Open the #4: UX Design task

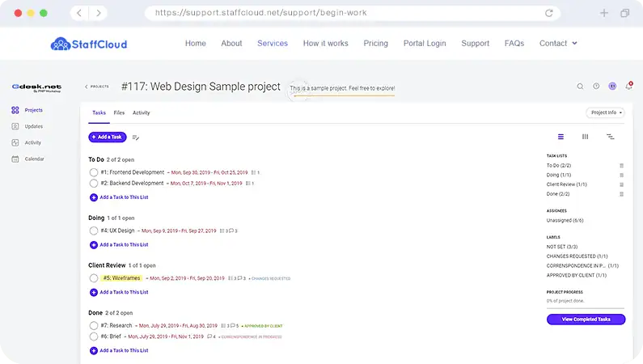click(x=118, y=231)
